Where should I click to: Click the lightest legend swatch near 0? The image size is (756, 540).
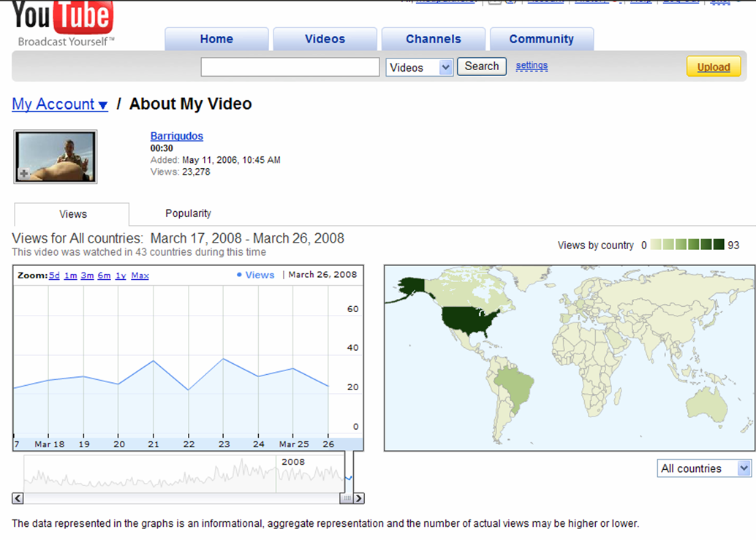point(656,244)
